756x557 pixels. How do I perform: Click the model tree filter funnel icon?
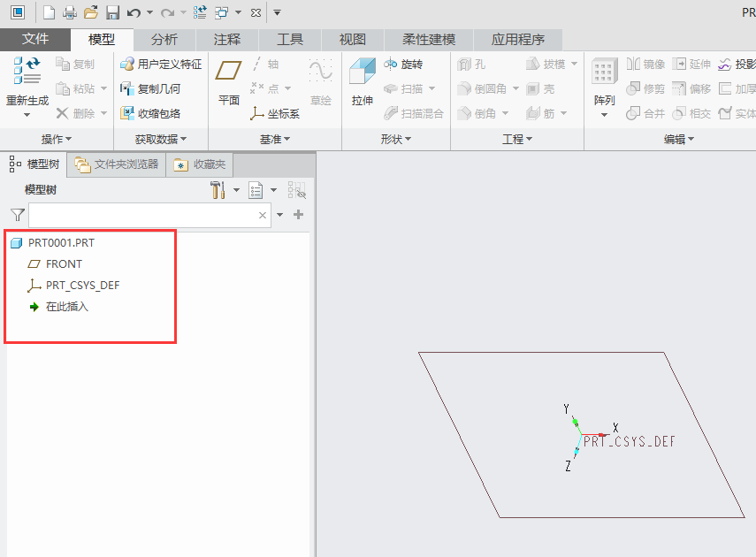coord(18,215)
